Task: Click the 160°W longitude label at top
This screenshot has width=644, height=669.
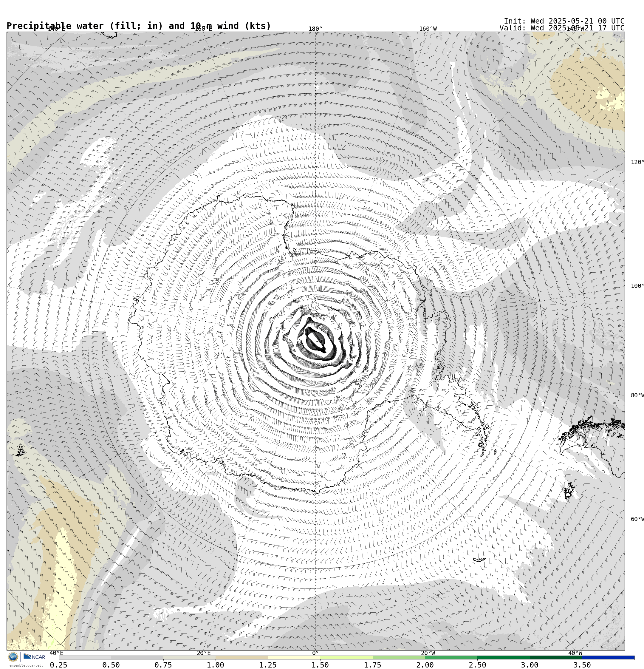Action: click(x=428, y=29)
